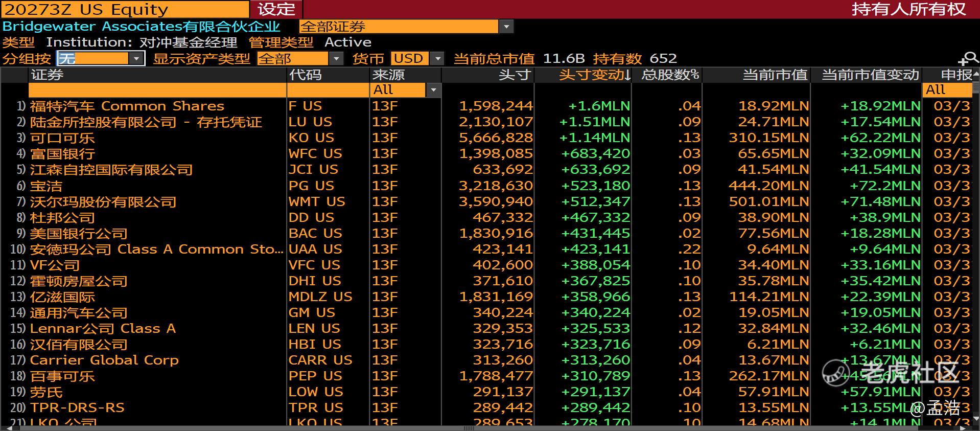Screen dimensions: 980x431
Task: Click position value 3,218,630
Action: pyautogui.click(x=496, y=186)
